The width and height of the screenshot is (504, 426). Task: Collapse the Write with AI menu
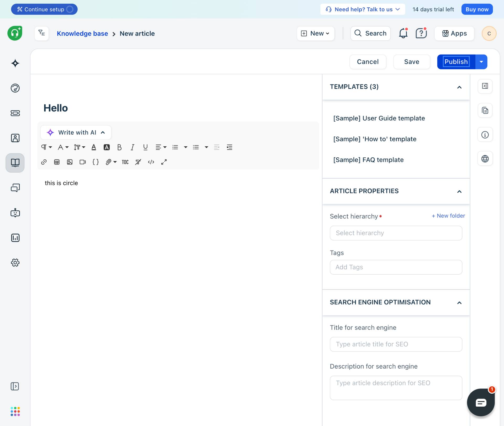[76, 132]
